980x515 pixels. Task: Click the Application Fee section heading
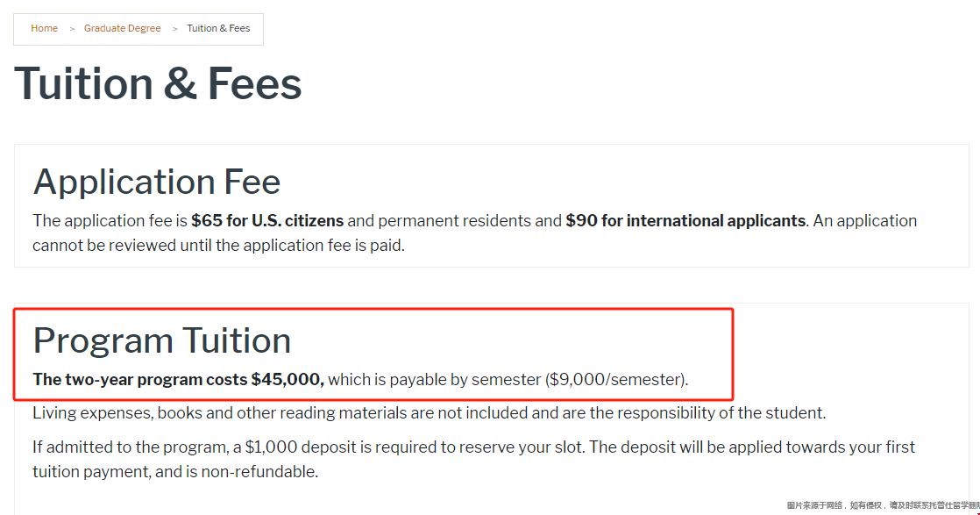point(156,182)
